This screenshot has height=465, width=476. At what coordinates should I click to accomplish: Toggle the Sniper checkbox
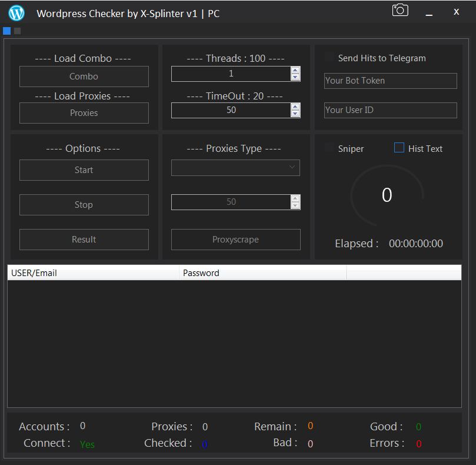329,148
